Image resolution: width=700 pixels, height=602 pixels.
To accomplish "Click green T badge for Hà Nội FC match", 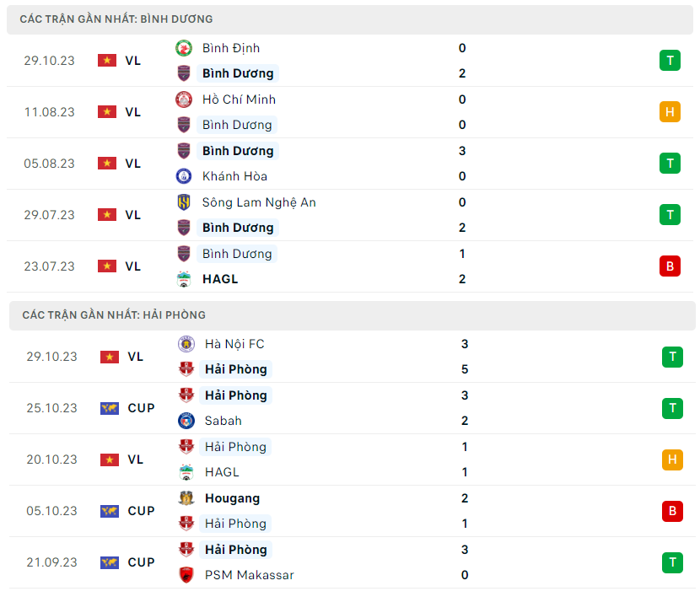I will (x=672, y=357).
